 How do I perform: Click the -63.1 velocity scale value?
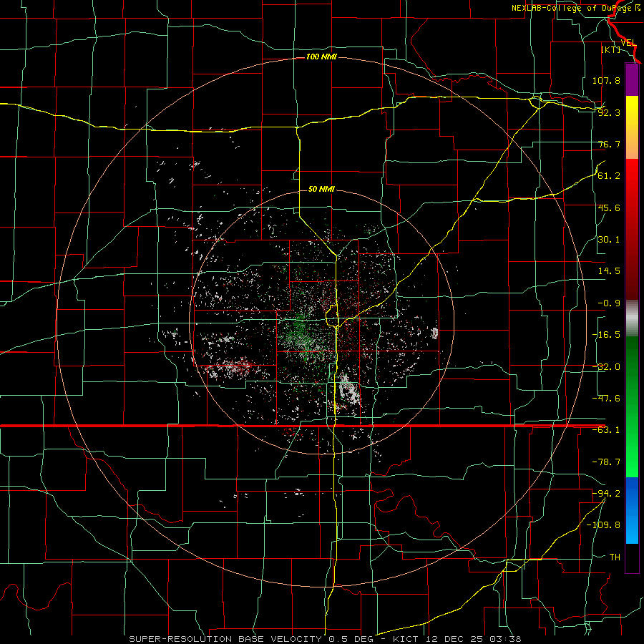tap(606, 430)
